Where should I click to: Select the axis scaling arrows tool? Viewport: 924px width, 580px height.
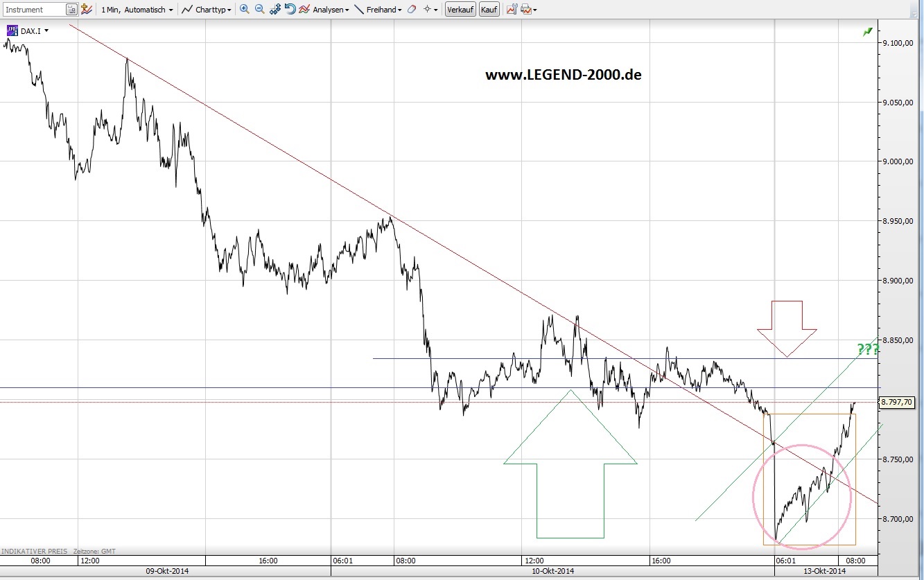click(274, 9)
